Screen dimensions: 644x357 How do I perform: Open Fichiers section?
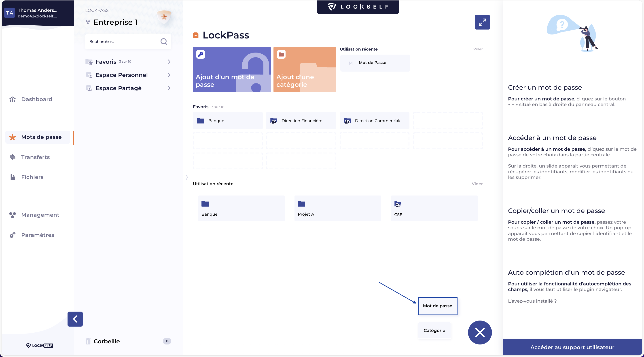pyautogui.click(x=32, y=177)
